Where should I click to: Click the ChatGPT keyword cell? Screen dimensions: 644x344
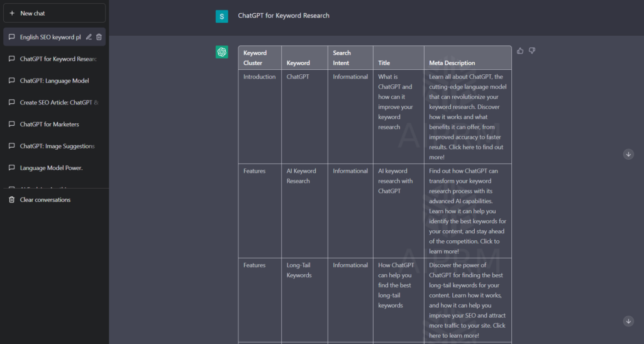point(304,116)
